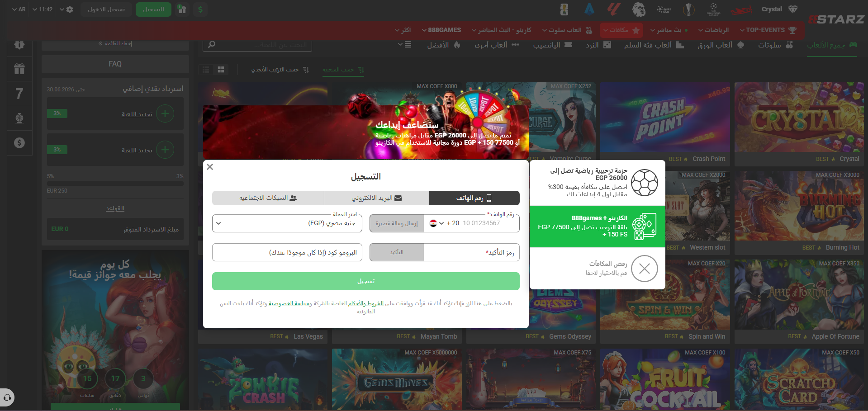Click the promo code input field
This screenshot has width=868, height=411.
287,252
